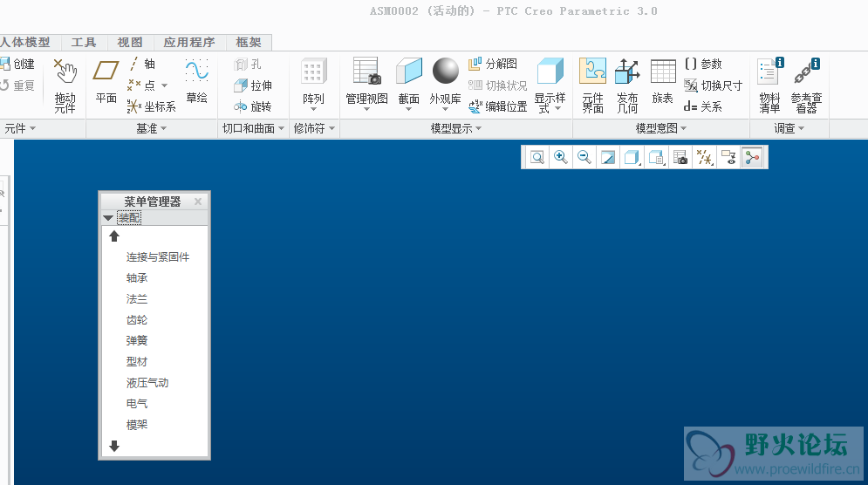Click the 轴 axis tool
This screenshot has width=868, height=485.
click(x=142, y=64)
